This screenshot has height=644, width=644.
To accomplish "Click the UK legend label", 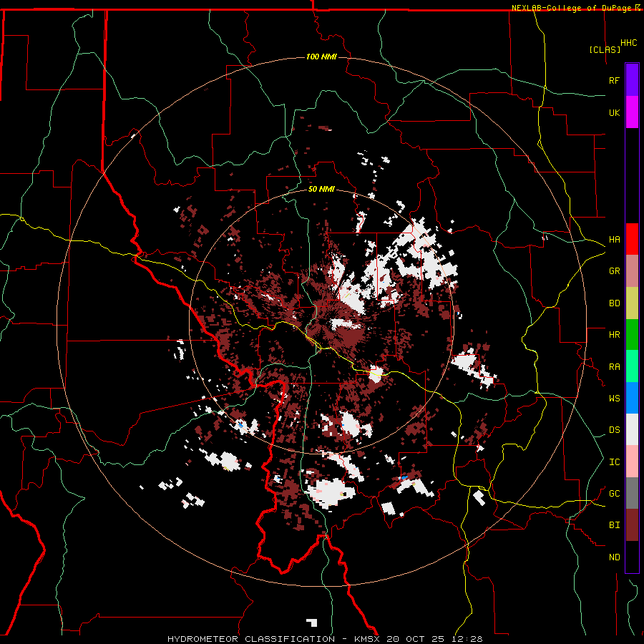I will 614,112.
